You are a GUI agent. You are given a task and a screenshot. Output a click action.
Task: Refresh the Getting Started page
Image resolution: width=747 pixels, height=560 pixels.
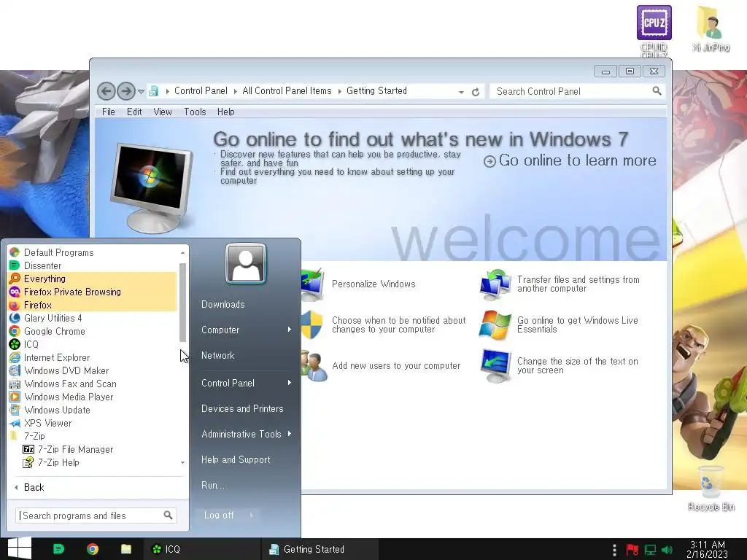pos(476,92)
